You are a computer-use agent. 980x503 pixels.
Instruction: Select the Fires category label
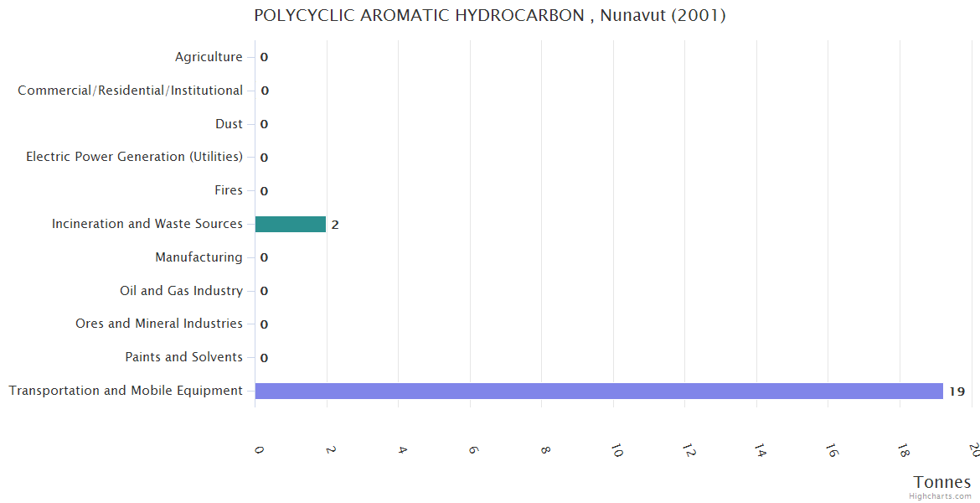coord(229,190)
